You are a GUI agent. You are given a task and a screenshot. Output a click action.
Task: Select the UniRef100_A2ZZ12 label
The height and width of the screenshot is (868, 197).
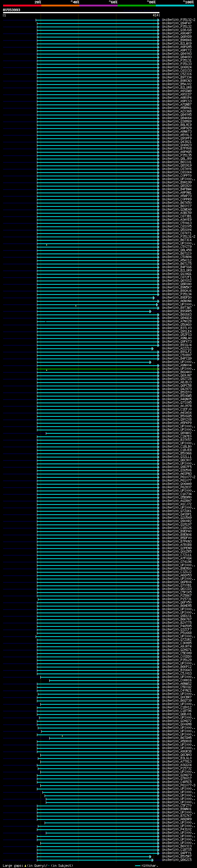click(x=177, y=349)
